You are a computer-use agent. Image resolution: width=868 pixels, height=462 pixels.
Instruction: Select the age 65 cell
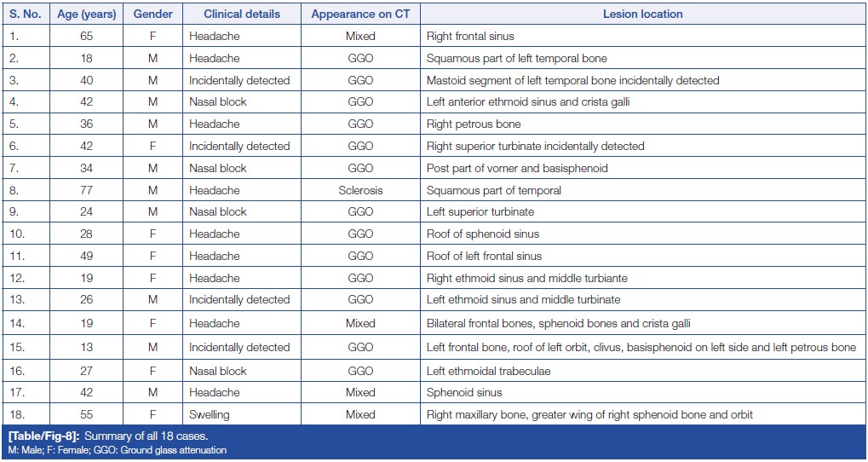[86, 37]
